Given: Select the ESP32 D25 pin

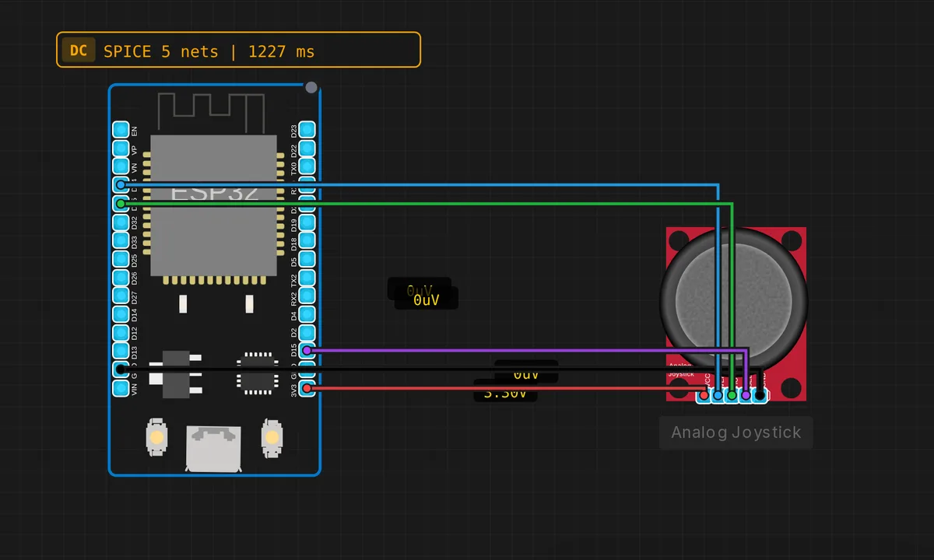Looking at the screenshot, I should (121, 259).
